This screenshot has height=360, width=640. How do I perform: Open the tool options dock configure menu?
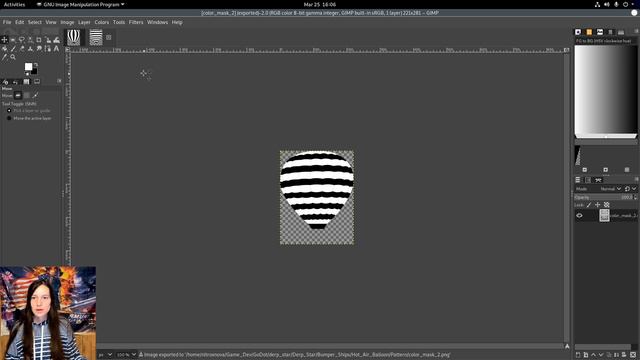(59, 81)
